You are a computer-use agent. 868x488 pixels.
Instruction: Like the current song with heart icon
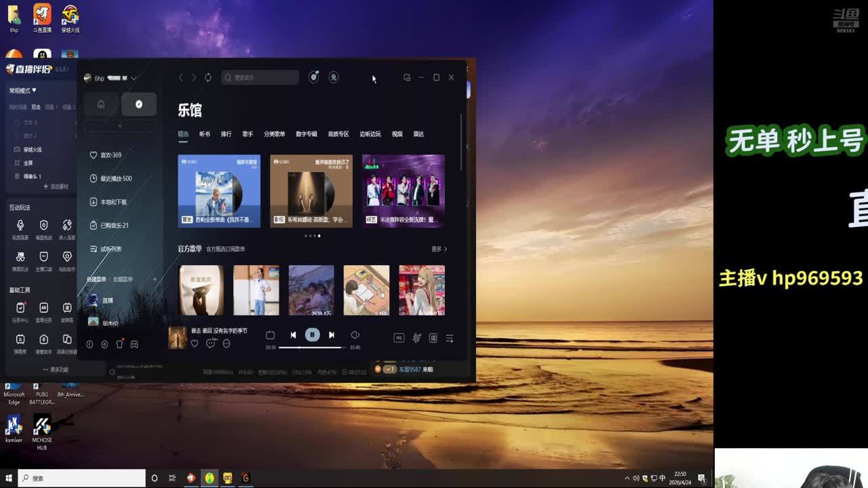195,344
